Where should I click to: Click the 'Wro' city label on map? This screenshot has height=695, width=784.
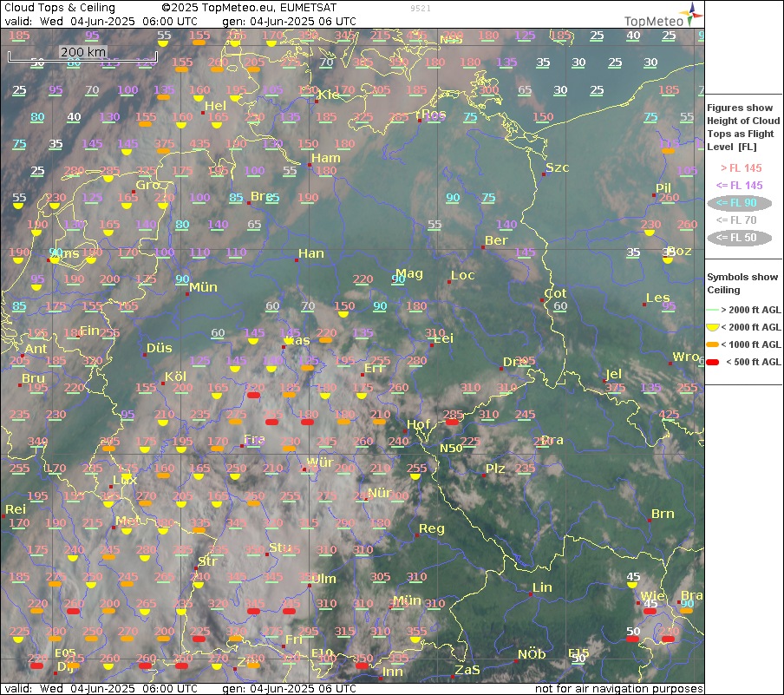(x=685, y=357)
